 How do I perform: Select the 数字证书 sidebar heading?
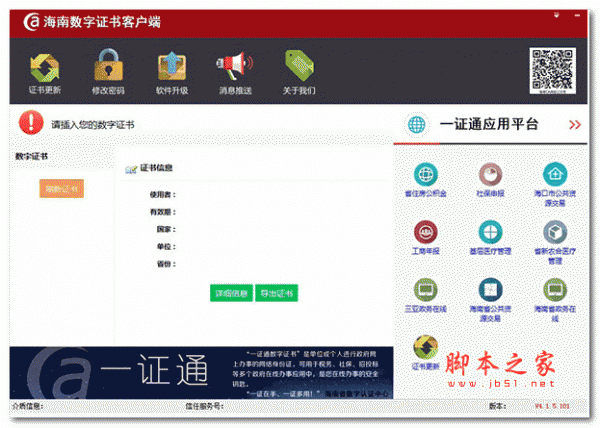tap(31, 156)
